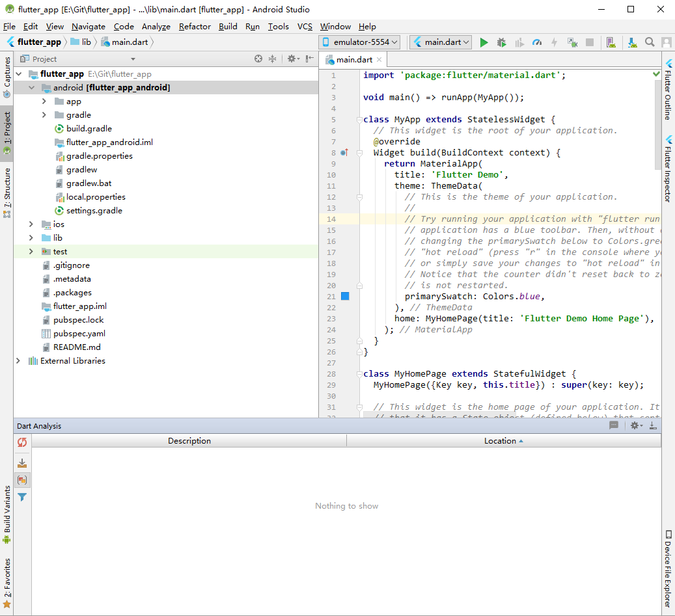
Task: Click the run with coverage toolbar icon
Action: [519, 42]
